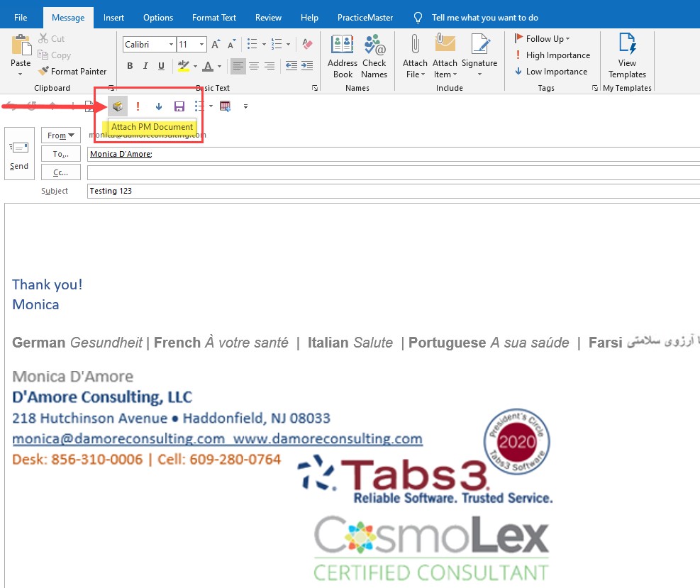Switch to the PracticeMaster tab
The width and height of the screenshot is (700, 588).
365,18
